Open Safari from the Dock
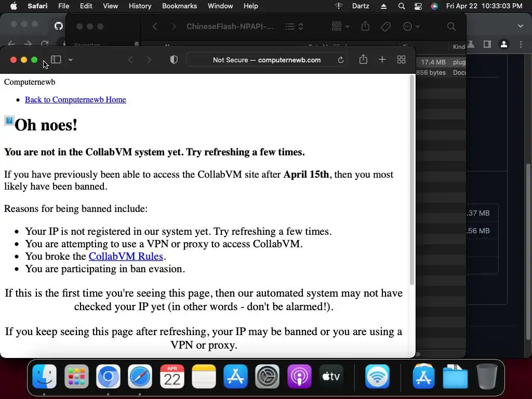This screenshot has width=532, height=399. pos(140,376)
